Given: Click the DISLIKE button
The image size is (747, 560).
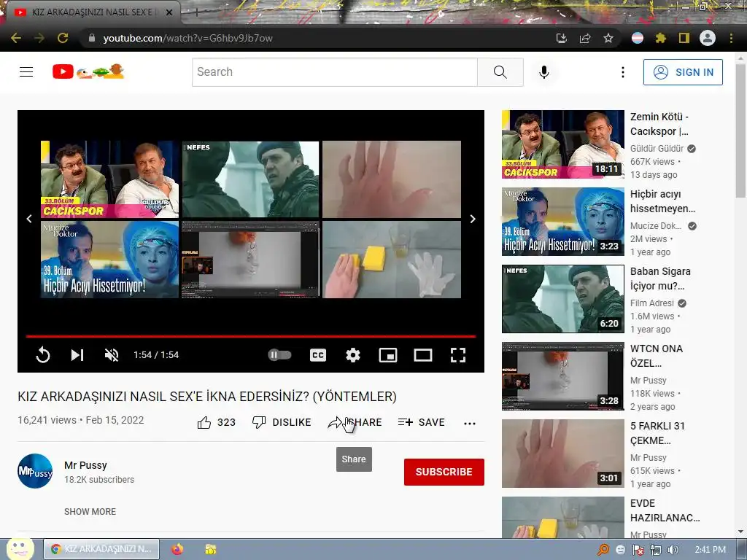Looking at the screenshot, I should tap(282, 422).
